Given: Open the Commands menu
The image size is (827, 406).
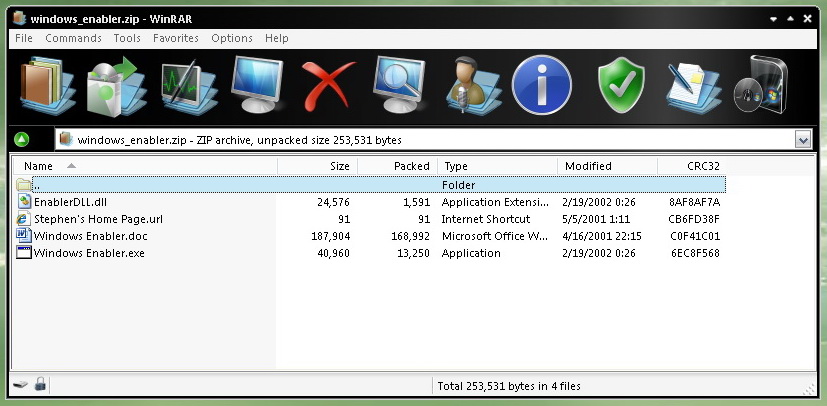Looking at the screenshot, I should pos(73,38).
